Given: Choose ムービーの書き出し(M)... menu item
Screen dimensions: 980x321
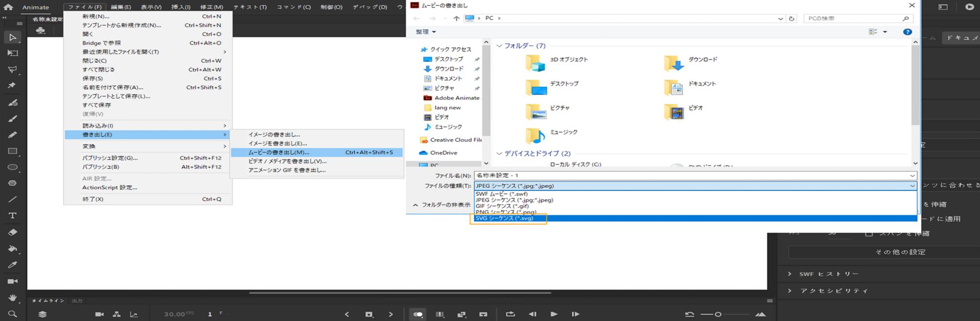Looking at the screenshot, I should [x=316, y=152].
